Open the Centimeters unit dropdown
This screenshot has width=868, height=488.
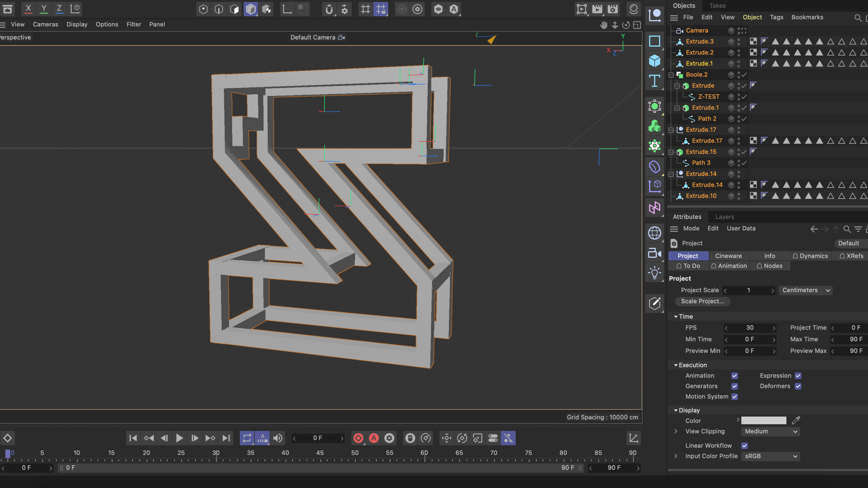(x=805, y=290)
